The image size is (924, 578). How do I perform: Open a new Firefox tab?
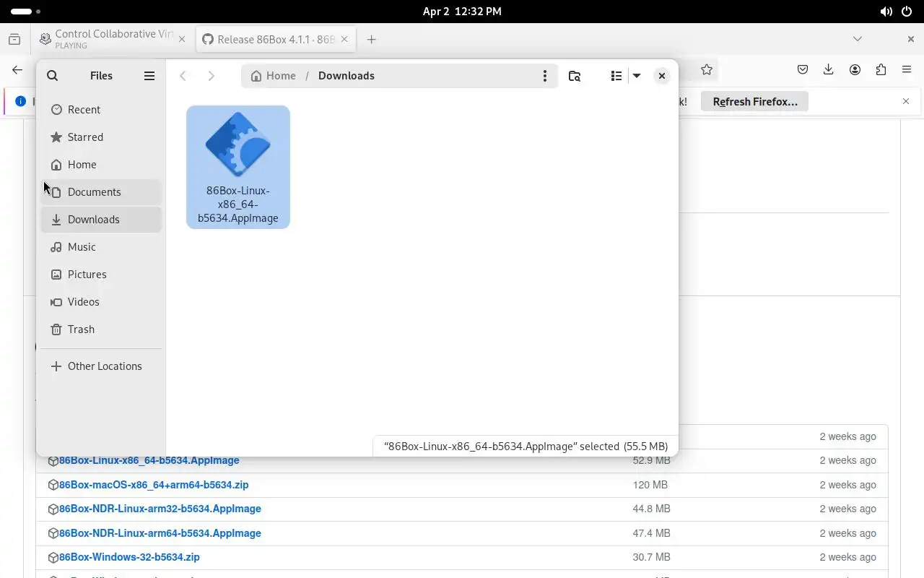pos(371,39)
